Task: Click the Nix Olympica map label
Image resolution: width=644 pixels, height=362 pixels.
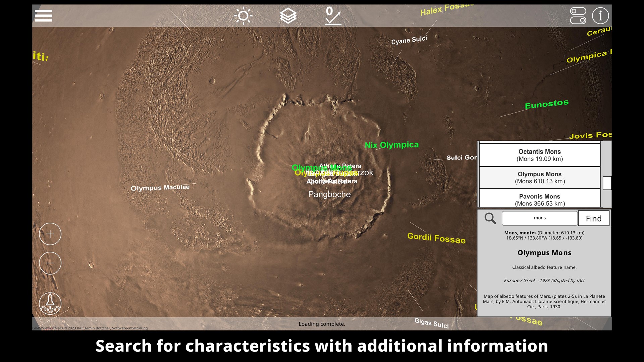Action: [391, 145]
